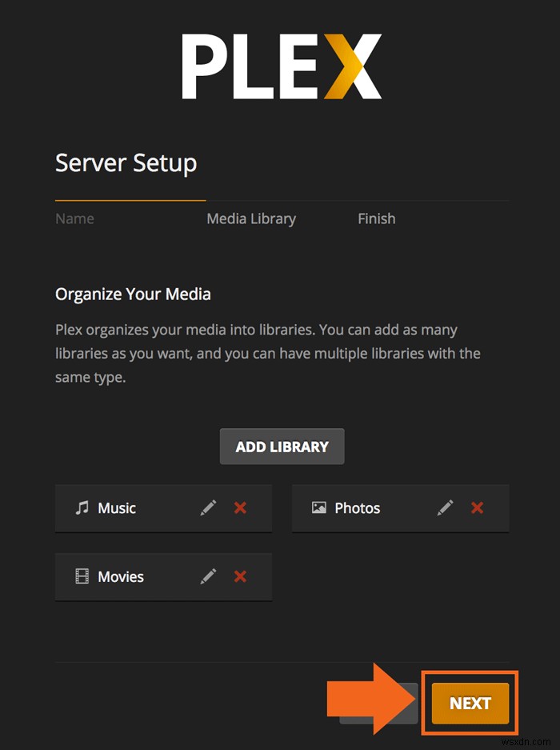Click the Server Setup title
The image size is (560, 750).
(126, 163)
